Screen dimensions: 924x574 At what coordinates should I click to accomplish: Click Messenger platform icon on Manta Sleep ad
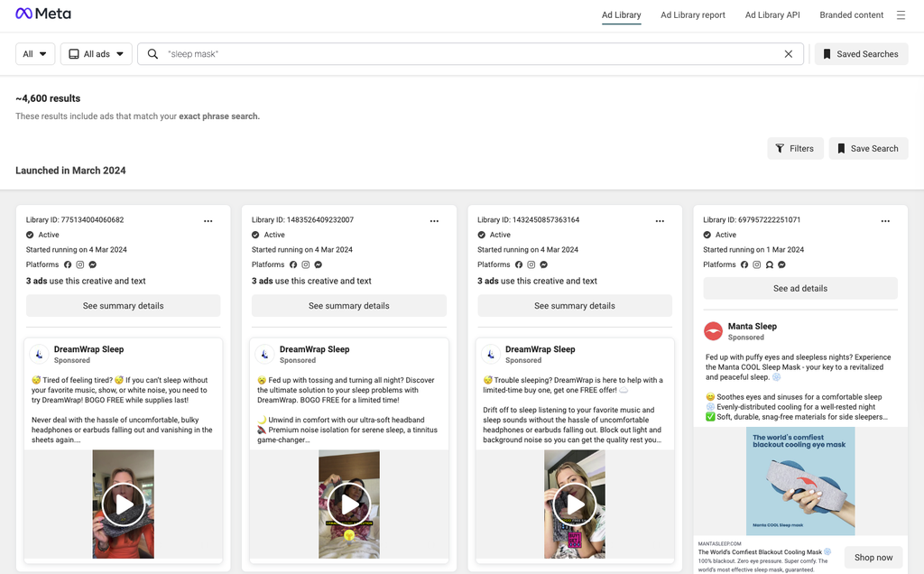[x=781, y=264]
